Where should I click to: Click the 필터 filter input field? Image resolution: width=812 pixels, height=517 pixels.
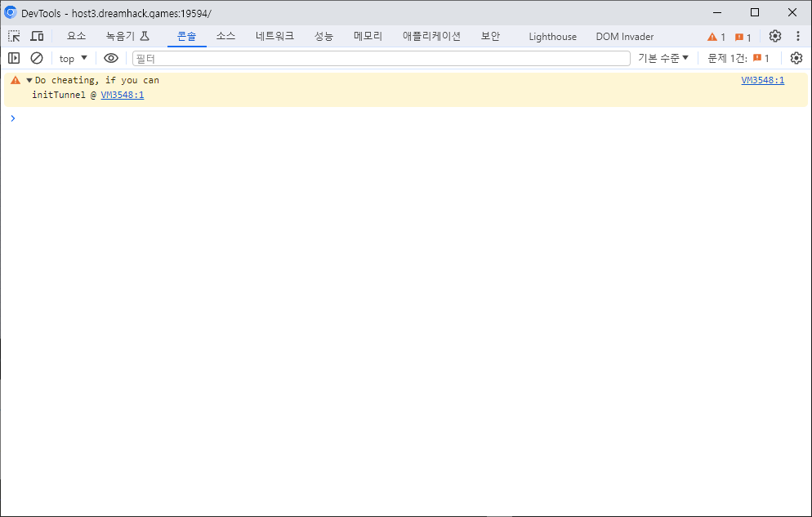(381, 58)
